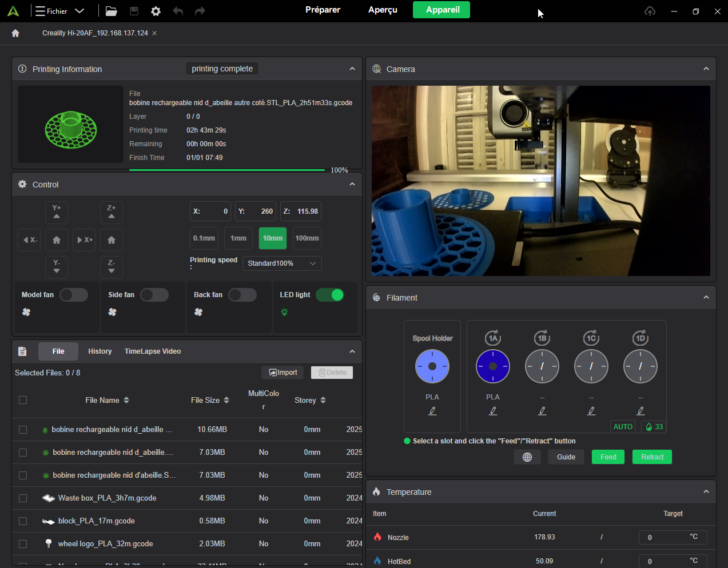Switch to the Aperçu tab
The width and height of the screenshot is (728, 568).
pyautogui.click(x=383, y=10)
